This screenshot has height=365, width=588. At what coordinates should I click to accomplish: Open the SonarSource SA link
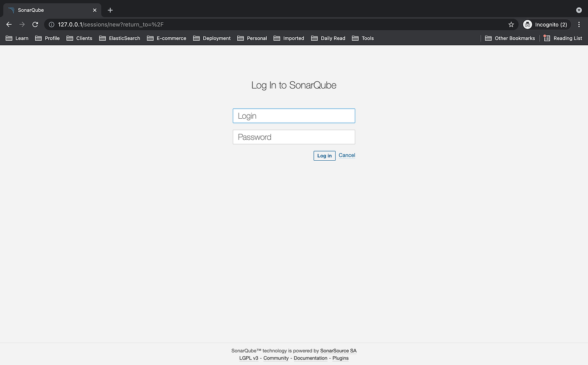338,351
